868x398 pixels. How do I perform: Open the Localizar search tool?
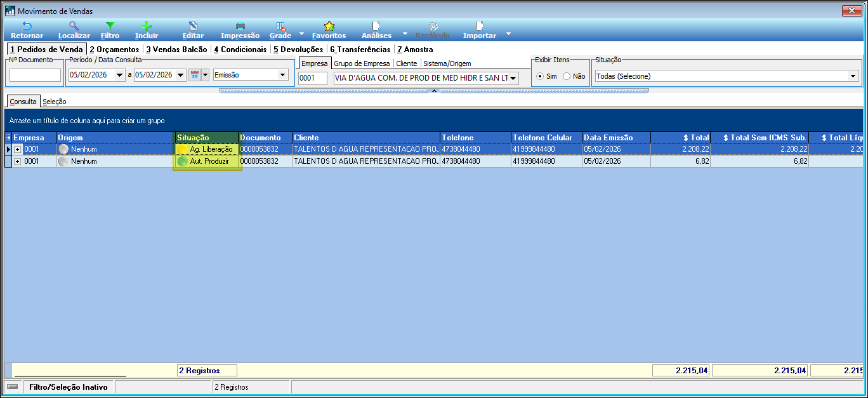pyautogui.click(x=74, y=27)
